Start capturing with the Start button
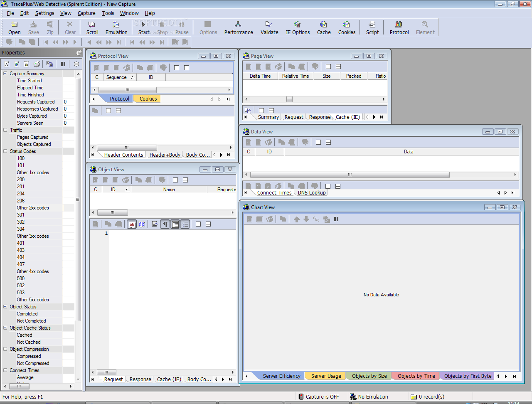Image resolution: width=532 pixels, height=404 pixels. point(144,28)
